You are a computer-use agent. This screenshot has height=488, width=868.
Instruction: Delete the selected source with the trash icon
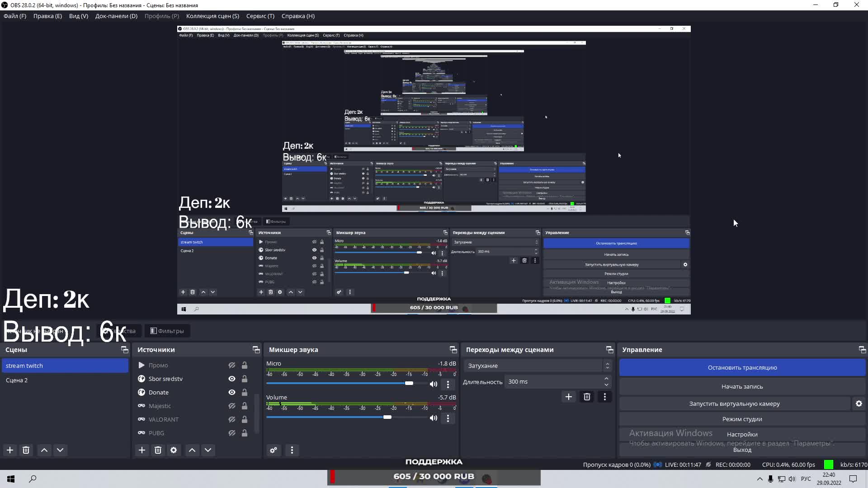click(x=158, y=450)
